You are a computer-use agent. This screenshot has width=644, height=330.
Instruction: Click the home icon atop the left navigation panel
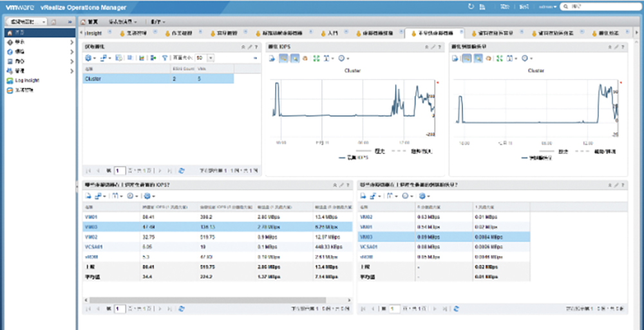pyautogui.click(x=54, y=22)
